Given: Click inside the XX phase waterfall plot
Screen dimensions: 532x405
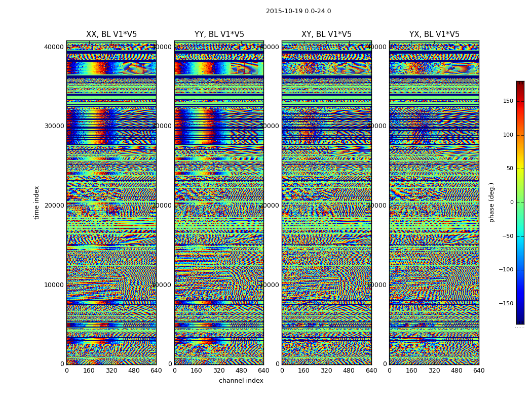Looking at the screenshot, I should [x=111, y=202].
